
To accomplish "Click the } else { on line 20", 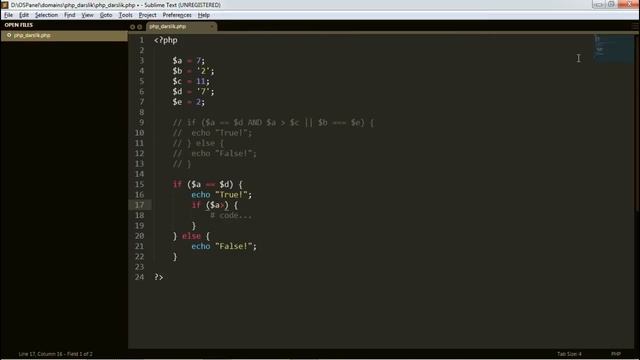I will click(x=191, y=236).
